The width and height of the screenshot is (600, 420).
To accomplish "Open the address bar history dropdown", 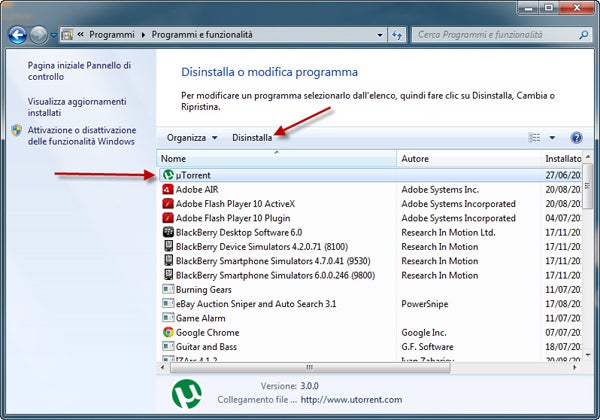I will (x=380, y=35).
